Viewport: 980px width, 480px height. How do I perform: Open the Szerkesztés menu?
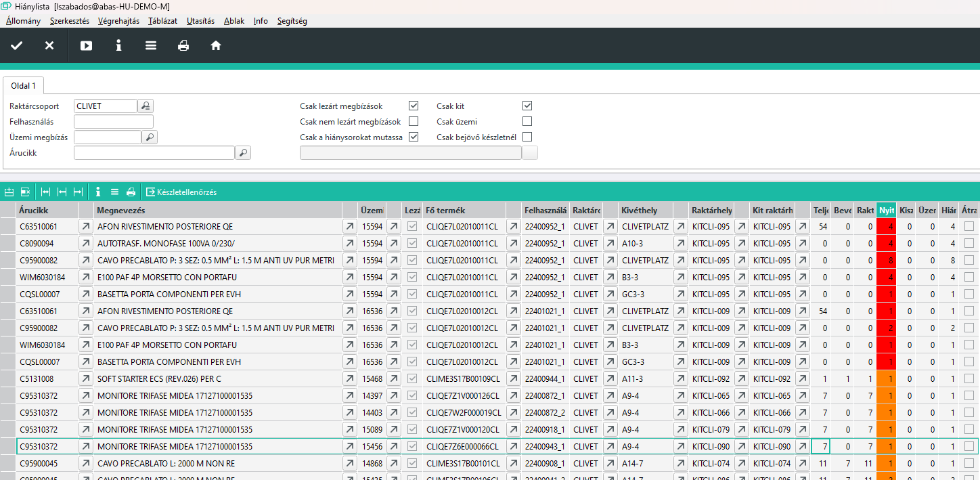click(70, 21)
